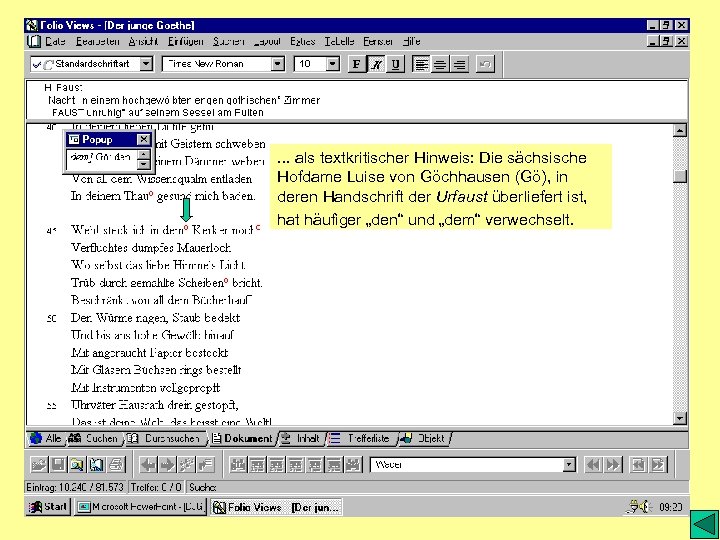Click the Popup window scroll down arrow
720x540 pixels.
pos(144,163)
